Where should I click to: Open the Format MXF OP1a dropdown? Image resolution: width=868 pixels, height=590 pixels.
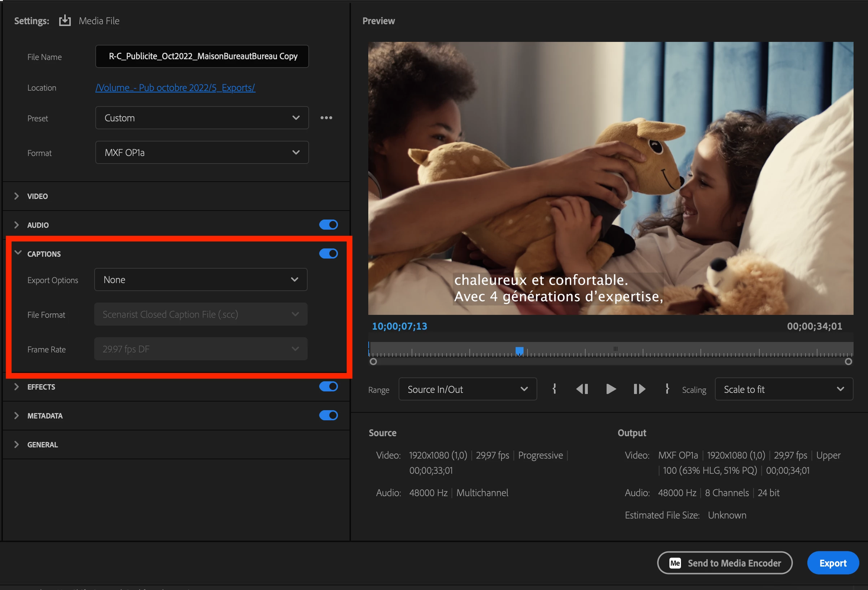click(x=202, y=153)
